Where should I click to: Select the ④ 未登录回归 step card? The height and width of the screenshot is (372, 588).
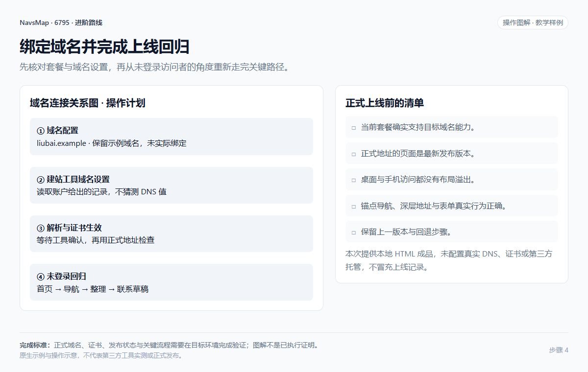pyautogui.click(x=171, y=282)
